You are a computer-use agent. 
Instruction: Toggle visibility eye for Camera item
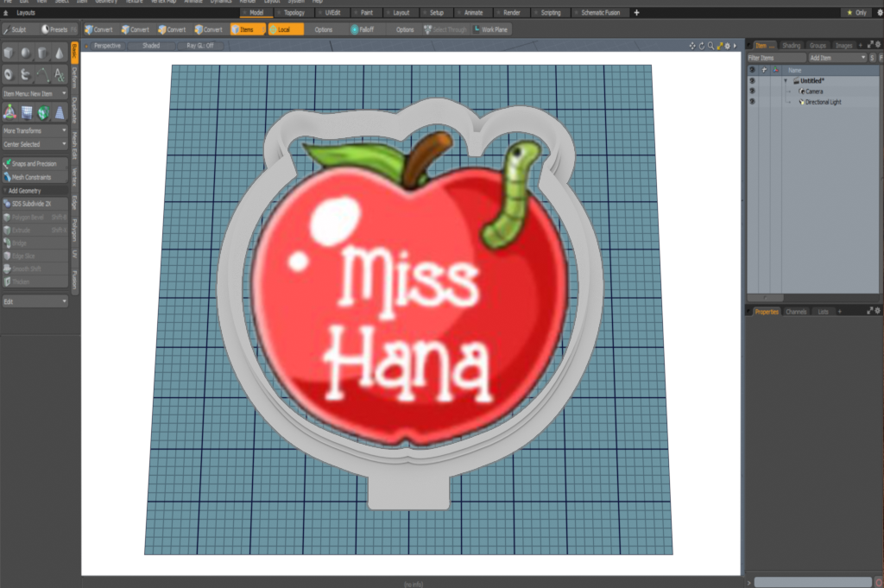(752, 91)
